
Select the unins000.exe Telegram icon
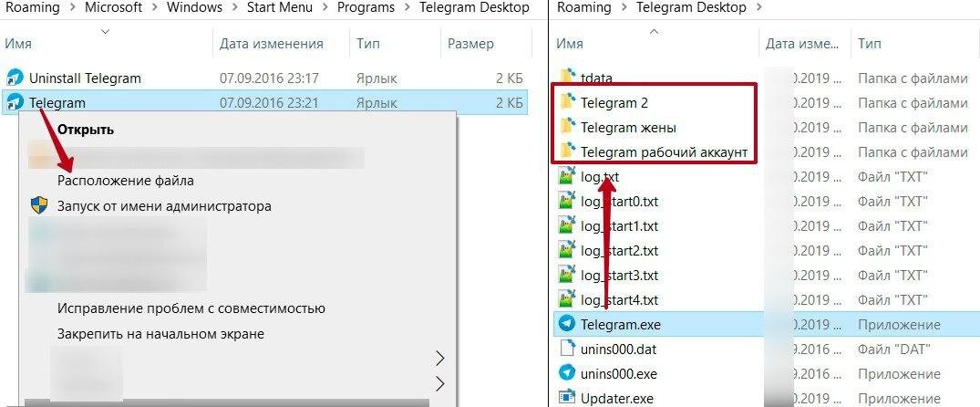click(x=567, y=374)
